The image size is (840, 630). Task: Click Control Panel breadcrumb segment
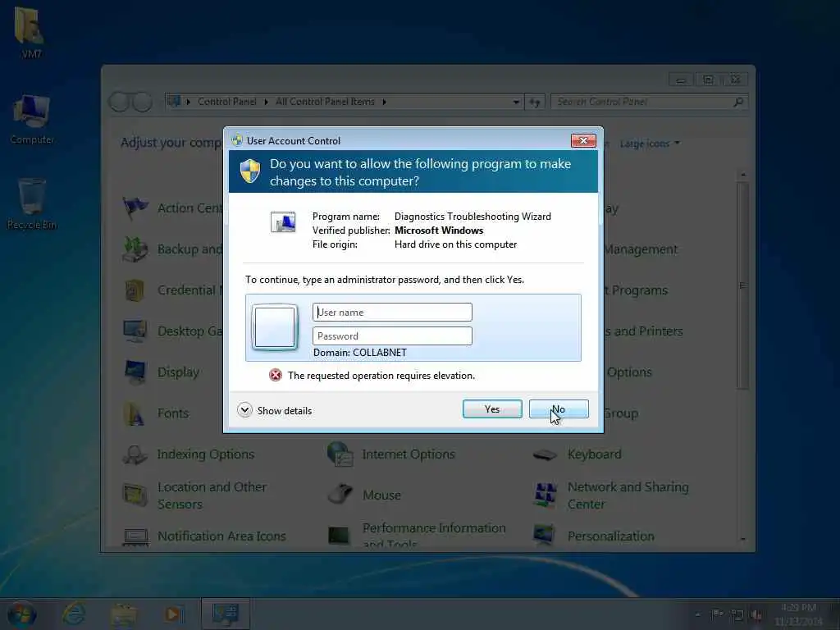click(227, 102)
